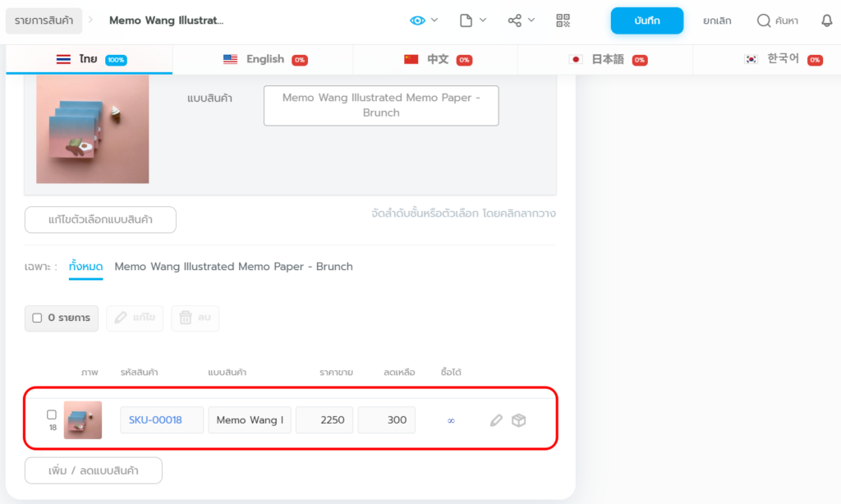Click the box stock icon in SKU-00018 row
841x504 pixels.
(x=519, y=420)
